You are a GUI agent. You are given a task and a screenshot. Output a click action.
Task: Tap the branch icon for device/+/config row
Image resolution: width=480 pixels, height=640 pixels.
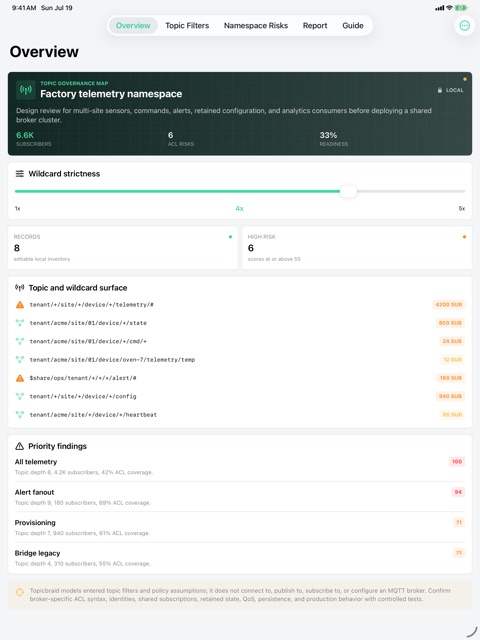[20, 396]
